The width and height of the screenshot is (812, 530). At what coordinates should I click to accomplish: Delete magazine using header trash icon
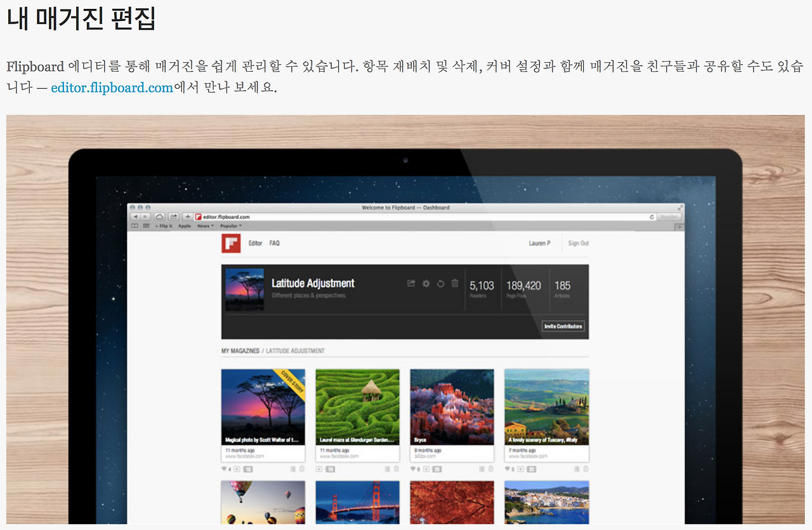(455, 284)
